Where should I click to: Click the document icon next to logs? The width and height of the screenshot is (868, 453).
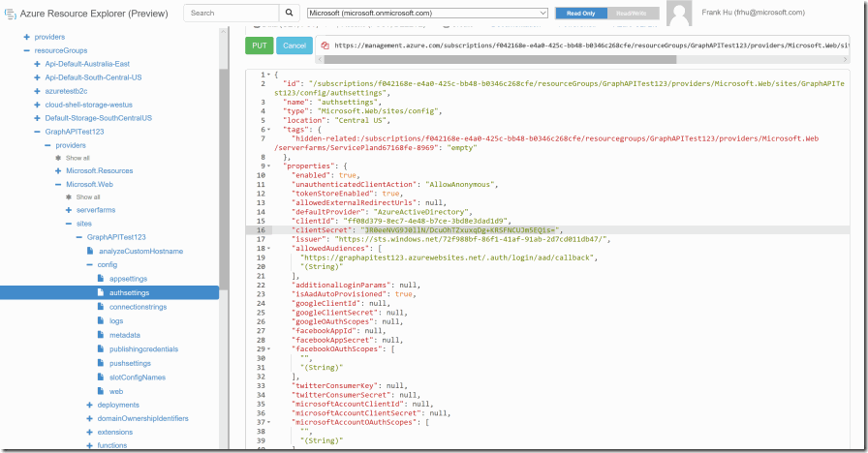(101, 320)
